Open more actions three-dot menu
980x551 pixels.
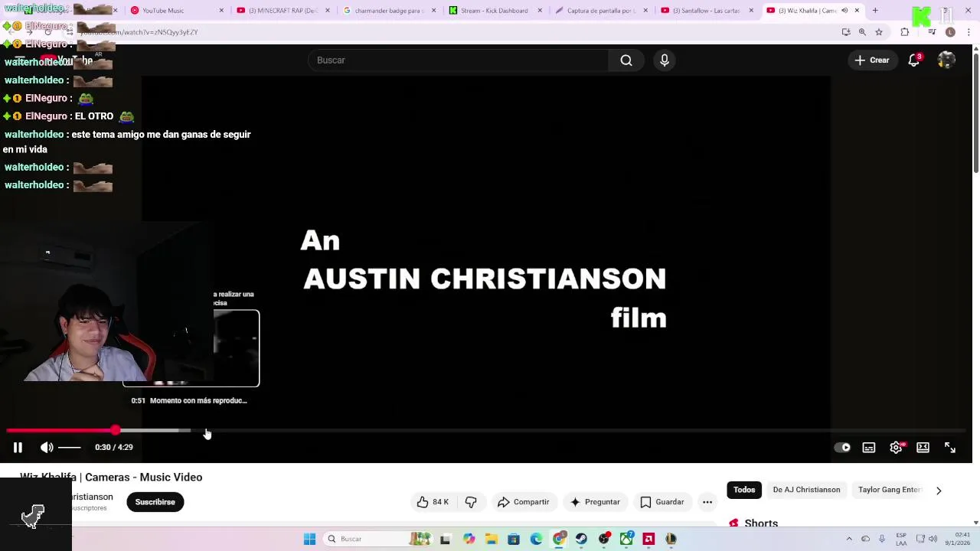[x=707, y=502]
